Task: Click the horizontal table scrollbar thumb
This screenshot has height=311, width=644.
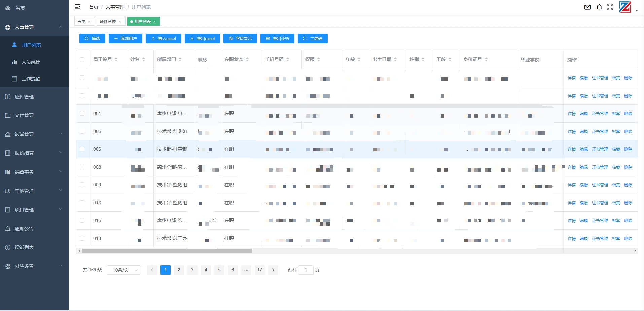Action: (x=167, y=251)
